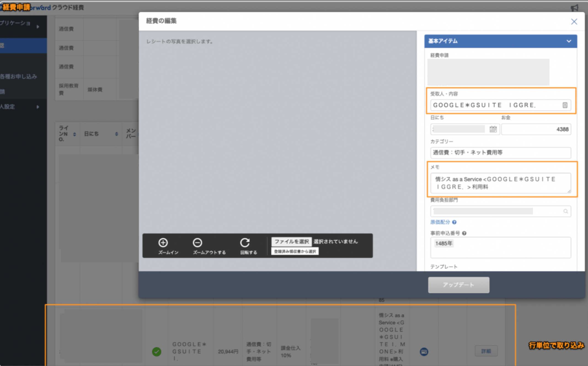Screen dimensions: 588x366
Task: Click the highlighted blue sidebar item
Action: tap(23, 45)
